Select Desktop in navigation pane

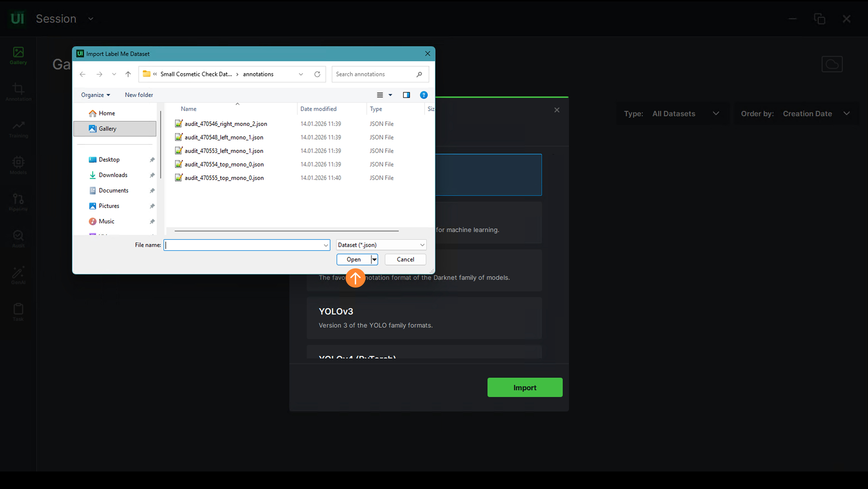point(109,159)
